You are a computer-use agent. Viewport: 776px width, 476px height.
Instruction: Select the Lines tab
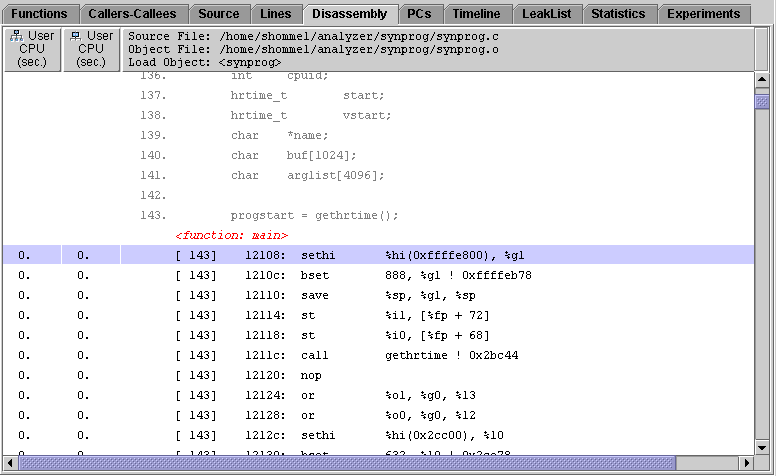click(x=276, y=14)
